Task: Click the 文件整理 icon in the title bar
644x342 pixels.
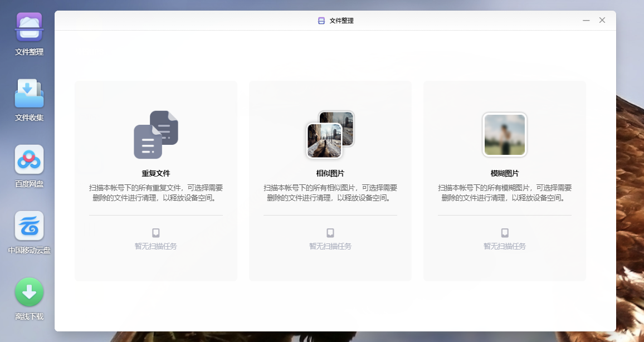Action: coord(321,21)
